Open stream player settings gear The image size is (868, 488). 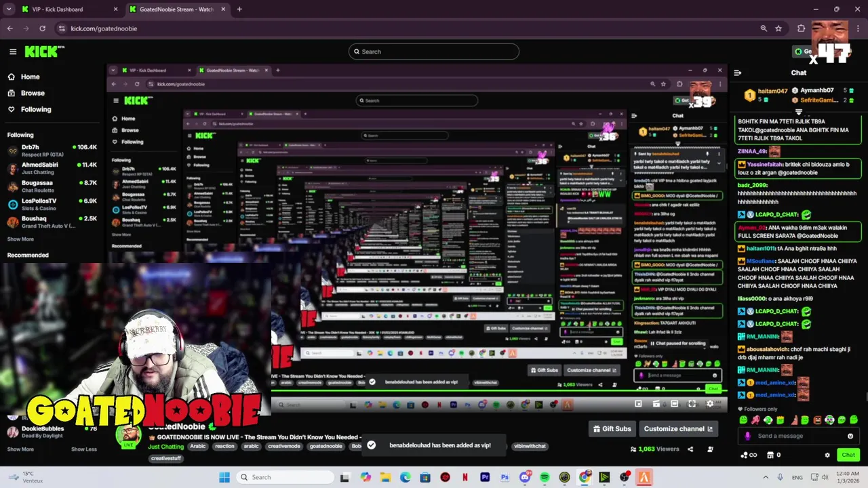pyautogui.click(x=710, y=404)
